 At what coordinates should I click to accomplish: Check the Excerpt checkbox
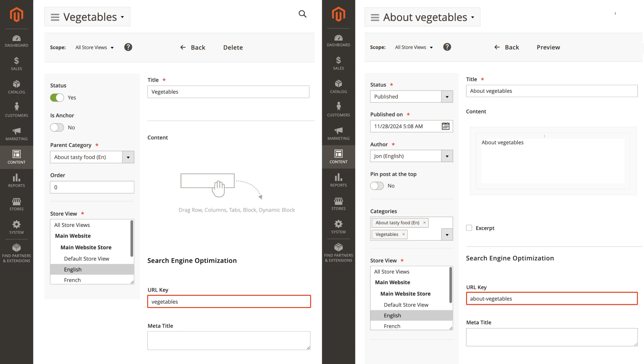tap(469, 228)
